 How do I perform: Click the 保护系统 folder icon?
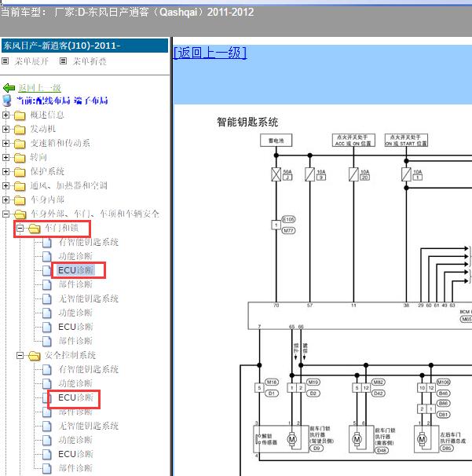click(20, 172)
